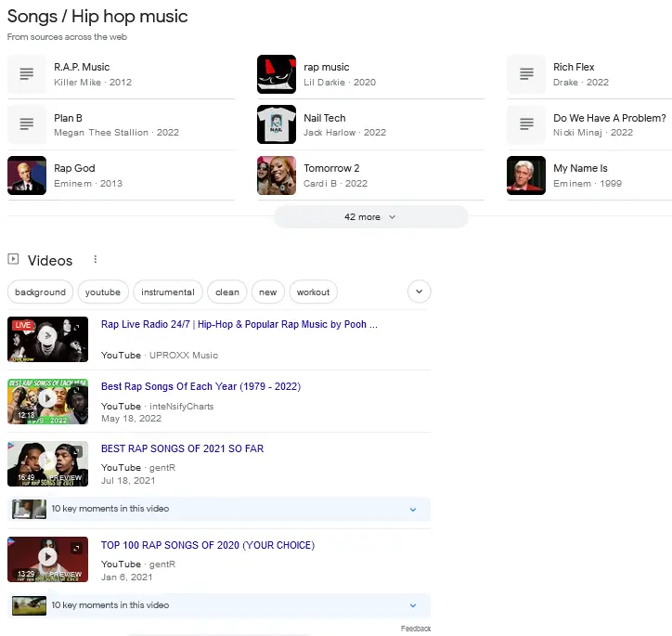
Task: Open lyrics icon beside Rich Flex
Action: 526,74
